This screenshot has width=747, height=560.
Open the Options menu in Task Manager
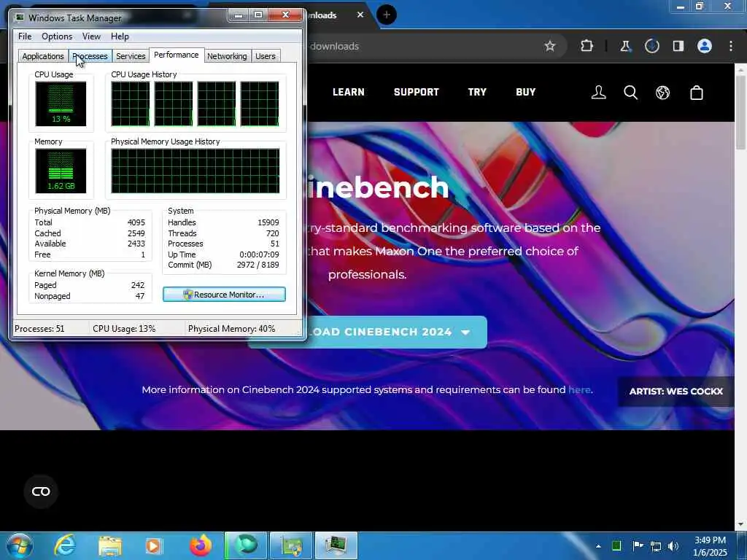57,36
